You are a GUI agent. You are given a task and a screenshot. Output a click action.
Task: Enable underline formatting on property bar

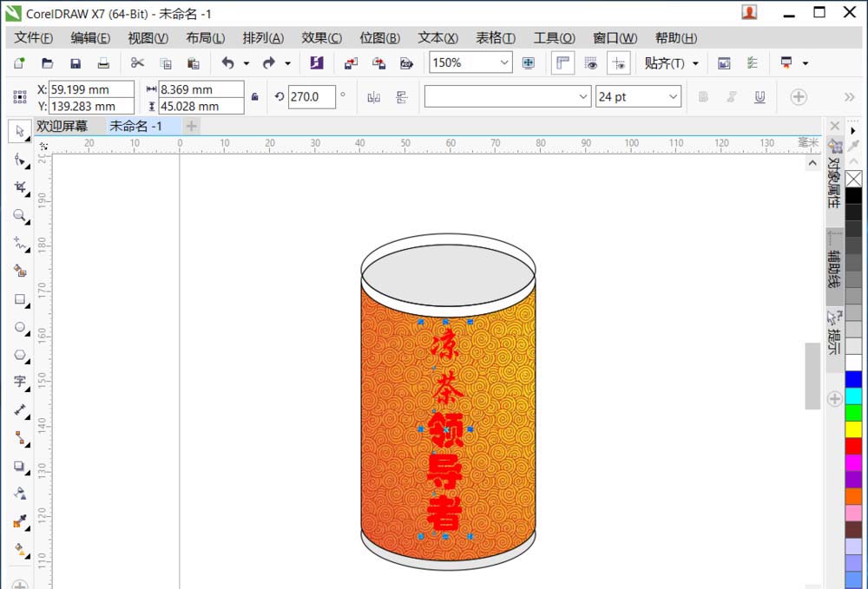pos(758,96)
